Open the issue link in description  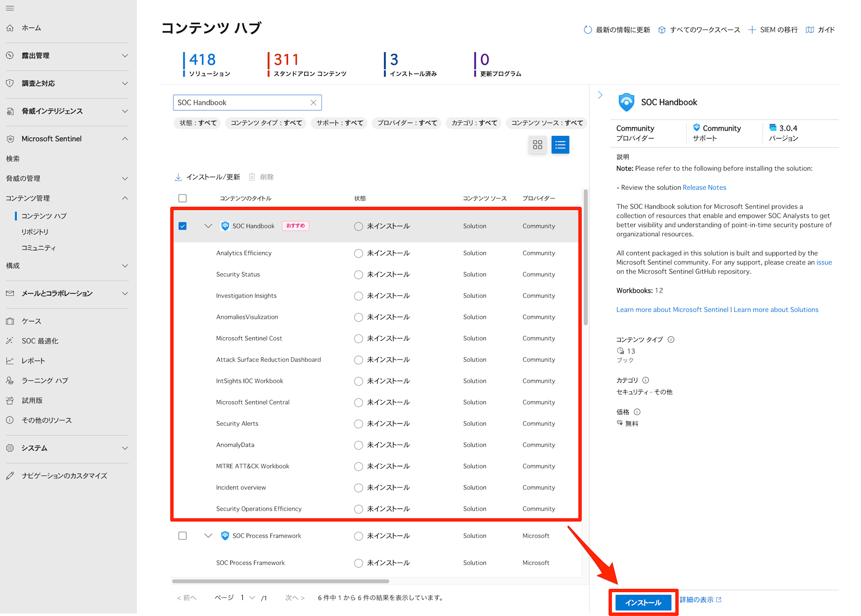click(x=824, y=262)
